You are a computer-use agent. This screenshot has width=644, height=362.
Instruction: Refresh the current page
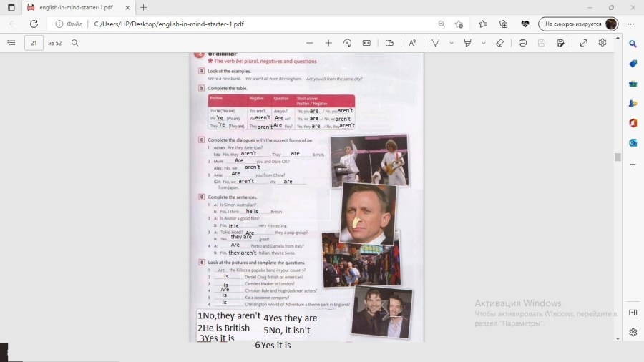click(34, 24)
